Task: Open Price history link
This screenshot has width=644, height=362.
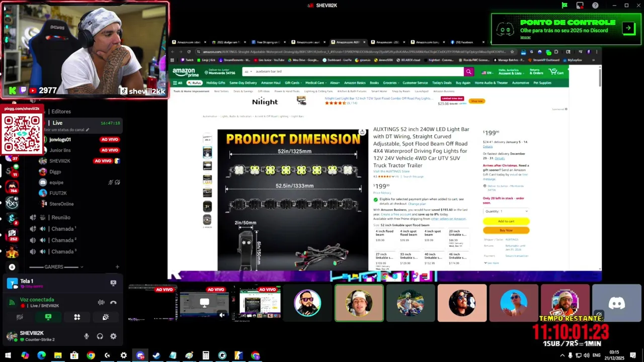Action: click(x=382, y=193)
